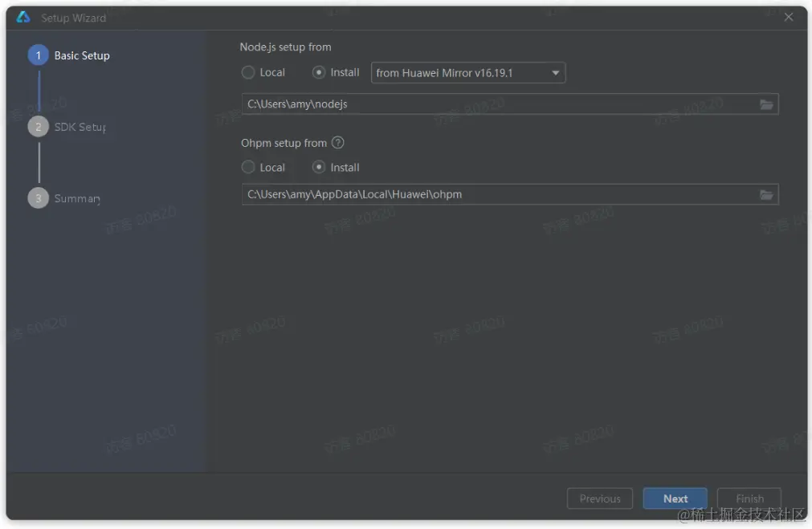Click the DevEco Studio logo icon in title bar

(23, 17)
